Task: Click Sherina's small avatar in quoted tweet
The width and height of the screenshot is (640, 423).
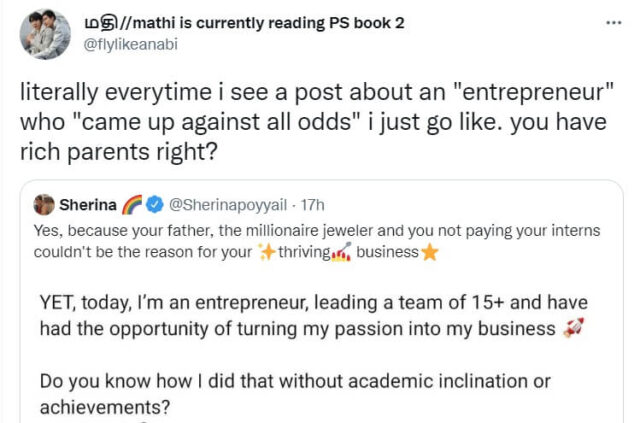Action: [44, 205]
